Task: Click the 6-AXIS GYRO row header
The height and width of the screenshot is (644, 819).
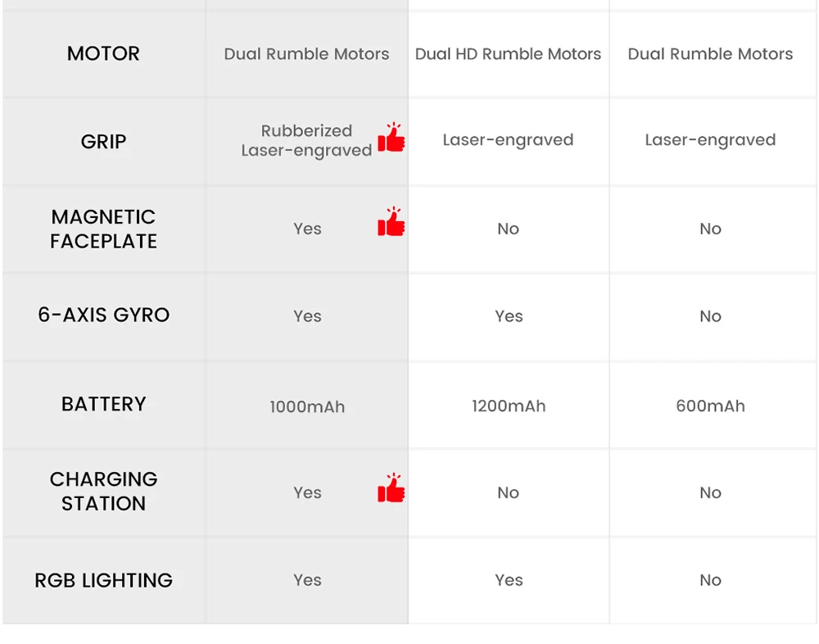Action: (x=103, y=315)
